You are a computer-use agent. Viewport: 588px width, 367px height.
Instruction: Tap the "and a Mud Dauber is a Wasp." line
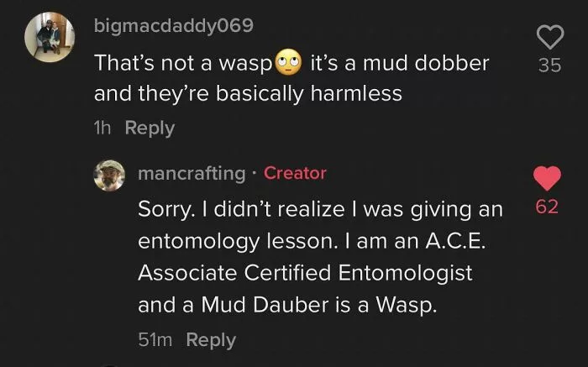(x=287, y=305)
